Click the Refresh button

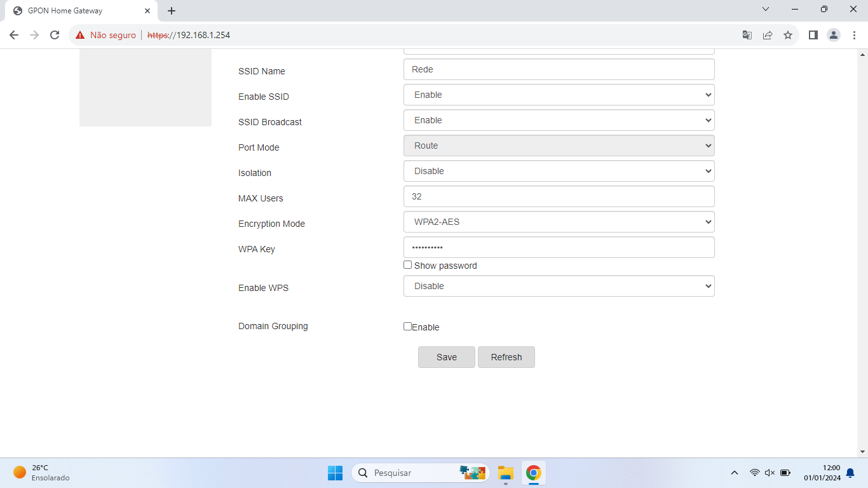coord(506,357)
